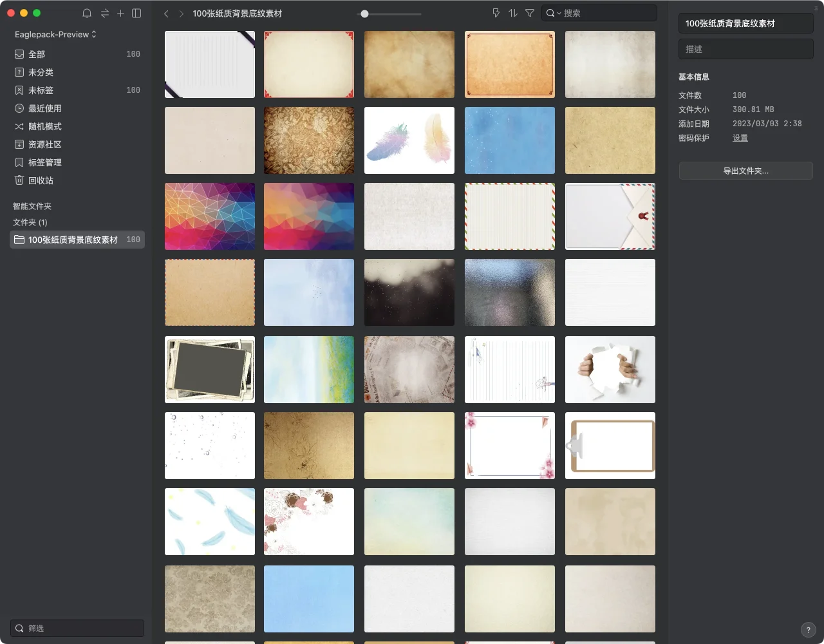Go forward with the right arrow
Image resolution: width=824 pixels, height=644 pixels.
[x=182, y=14]
